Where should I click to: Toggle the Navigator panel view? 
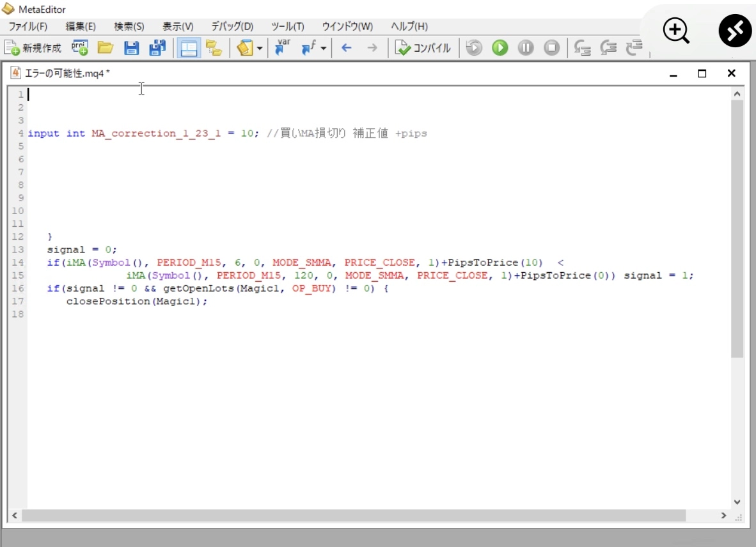point(189,48)
